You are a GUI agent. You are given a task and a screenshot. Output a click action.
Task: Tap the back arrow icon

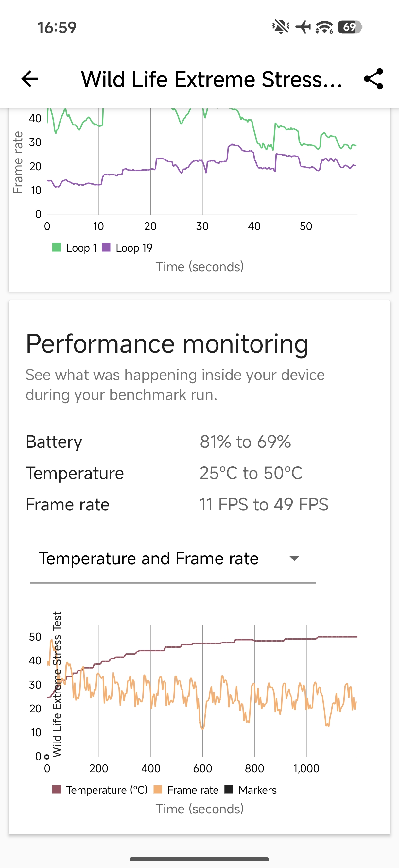[30, 79]
